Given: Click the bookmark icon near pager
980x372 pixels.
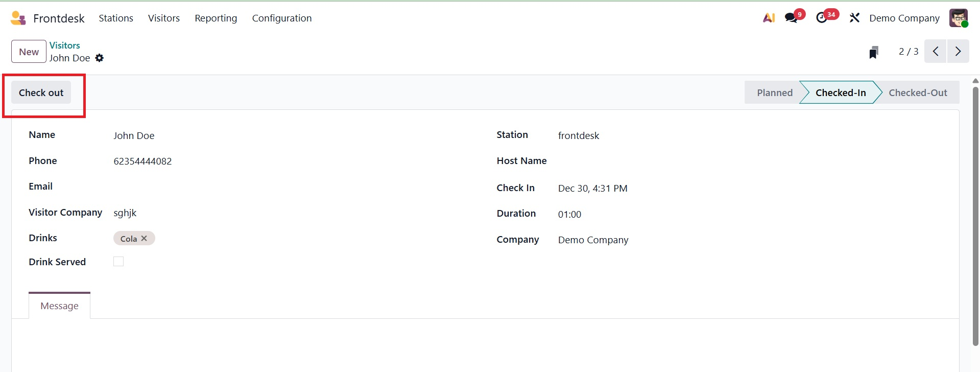Looking at the screenshot, I should click(x=874, y=52).
